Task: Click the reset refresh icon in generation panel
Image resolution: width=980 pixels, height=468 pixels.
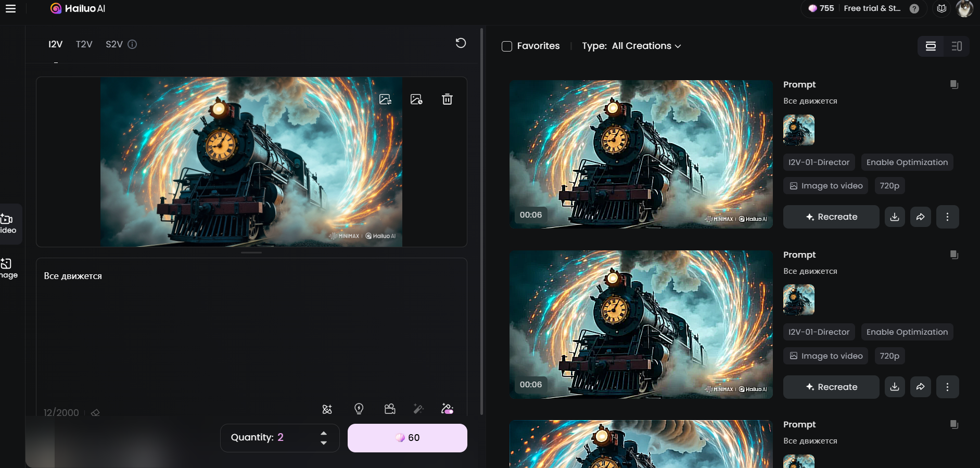Action: tap(461, 43)
